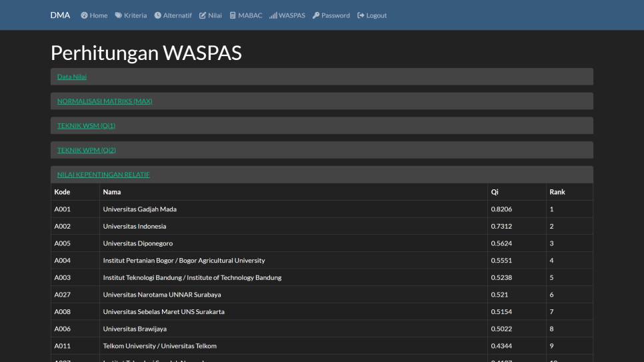Screen dimensions: 644x362
Task: Click Qi value 0.5624
Action: coord(501,243)
